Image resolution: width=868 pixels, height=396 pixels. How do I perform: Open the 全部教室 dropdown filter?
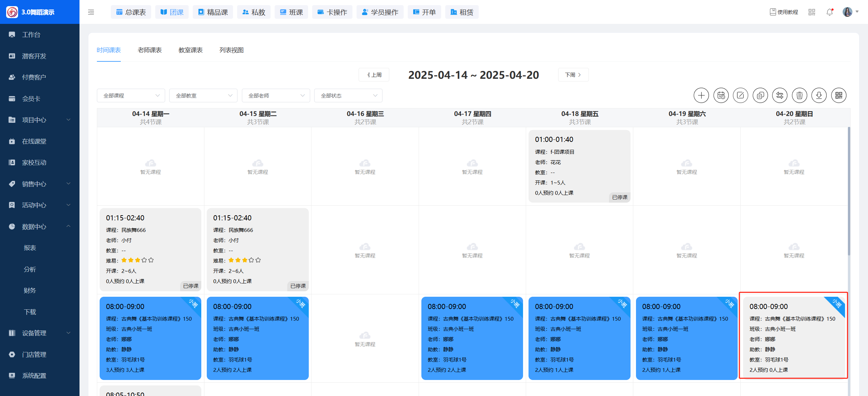[x=203, y=96]
